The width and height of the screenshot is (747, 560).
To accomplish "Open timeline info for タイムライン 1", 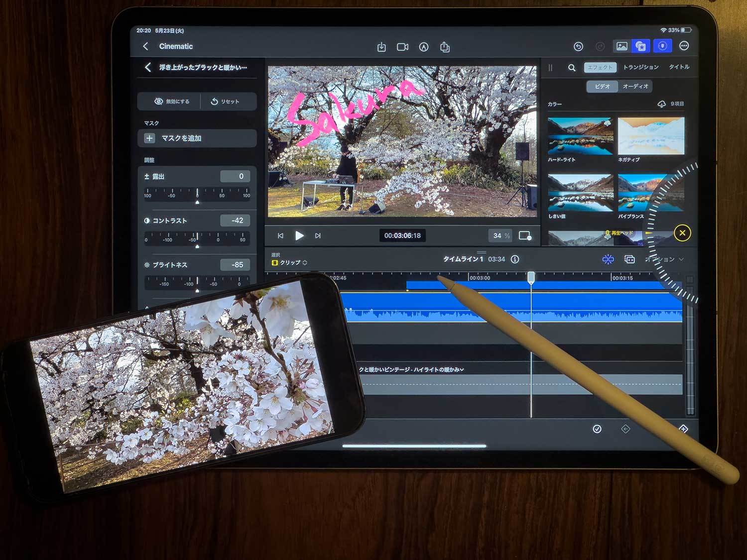I will (515, 259).
